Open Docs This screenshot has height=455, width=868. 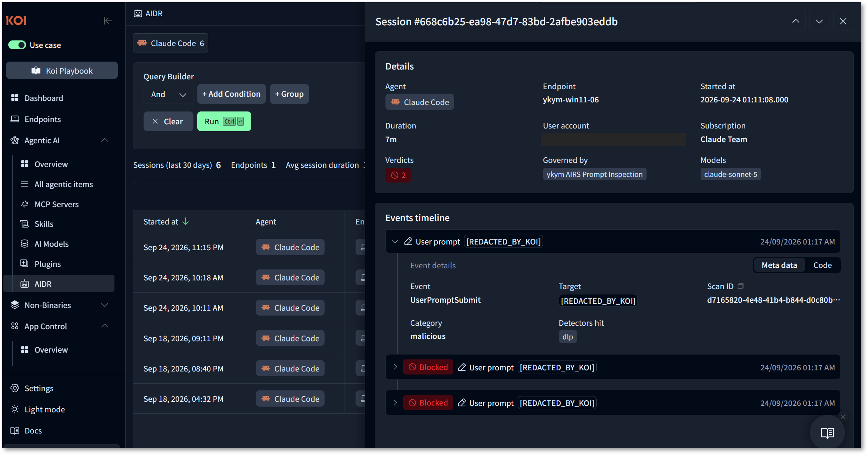(33, 431)
